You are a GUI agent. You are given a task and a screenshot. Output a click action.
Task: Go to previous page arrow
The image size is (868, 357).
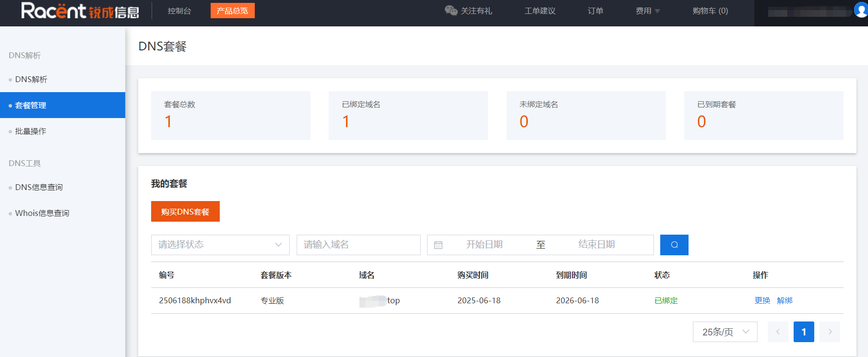pos(778,332)
